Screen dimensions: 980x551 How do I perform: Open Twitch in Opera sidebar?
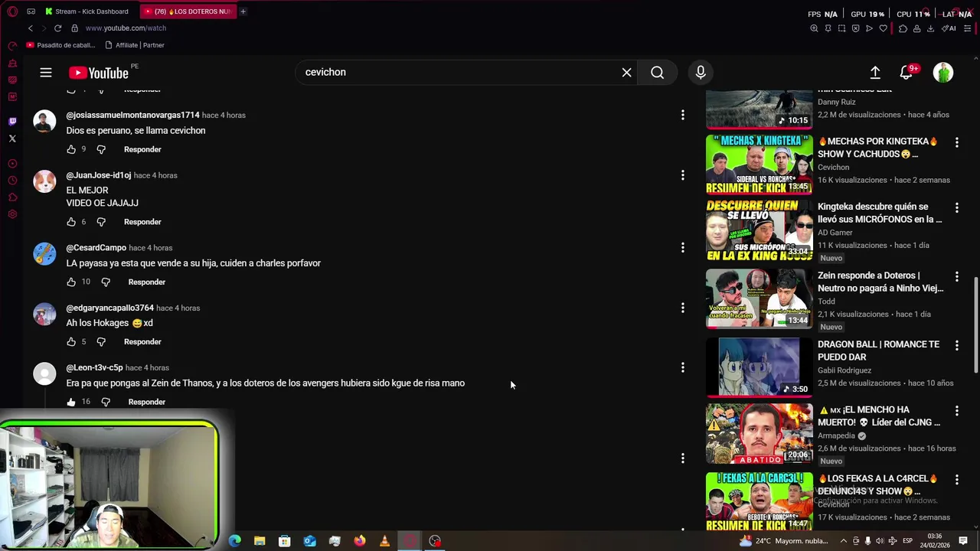[x=12, y=122]
